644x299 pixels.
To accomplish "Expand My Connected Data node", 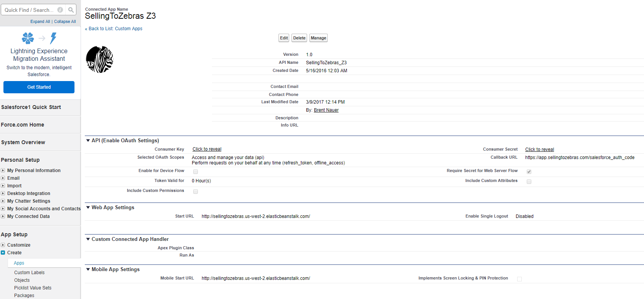I will click(x=3, y=216).
